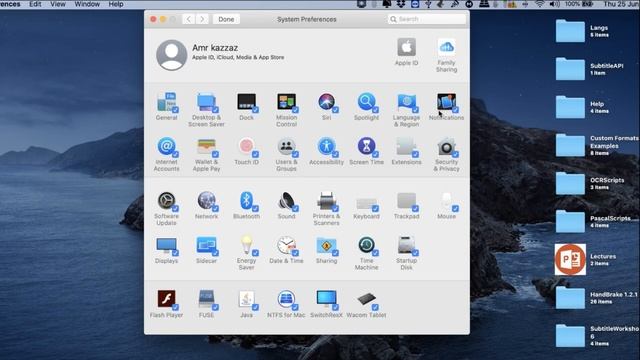Open Desktop & Screen Saver pane icon
The image size is (640, 360).
coord(206,102)
